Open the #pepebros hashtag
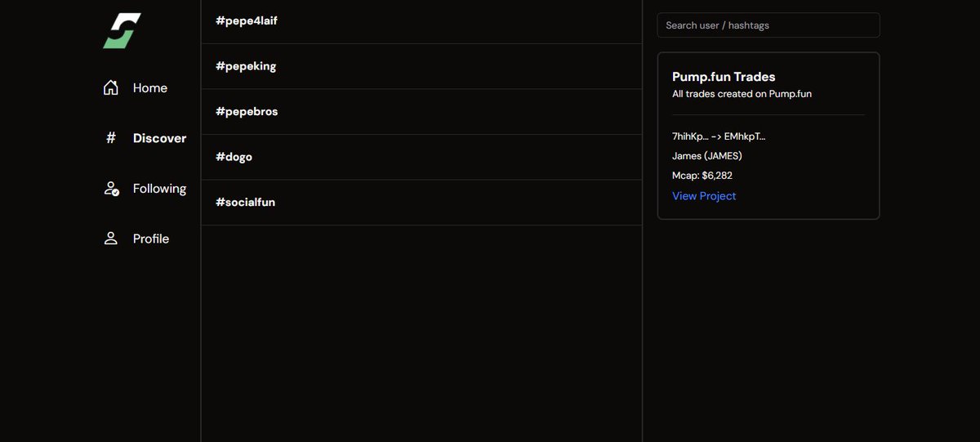980x442 pixels. [421, 112]
